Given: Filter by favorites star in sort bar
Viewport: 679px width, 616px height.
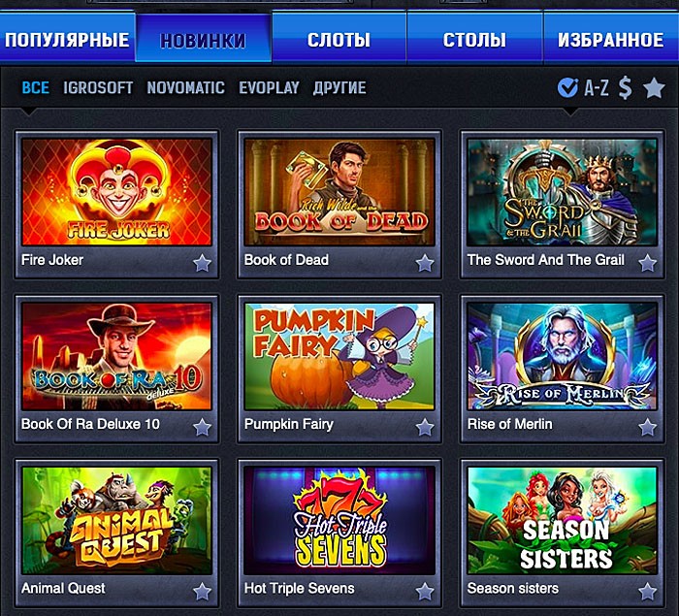Looking at the screenshot, I should [x=654, y=88].
